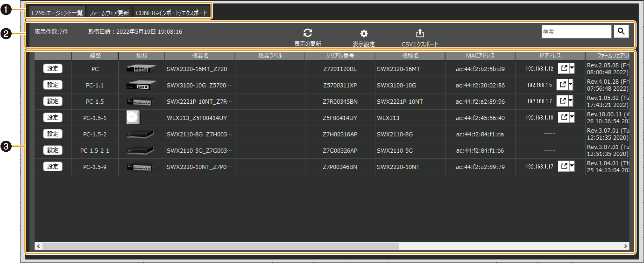Switch to ファームウェア更新 tab
The height and width of the screenshot is (263, 644).
point(109,13)
